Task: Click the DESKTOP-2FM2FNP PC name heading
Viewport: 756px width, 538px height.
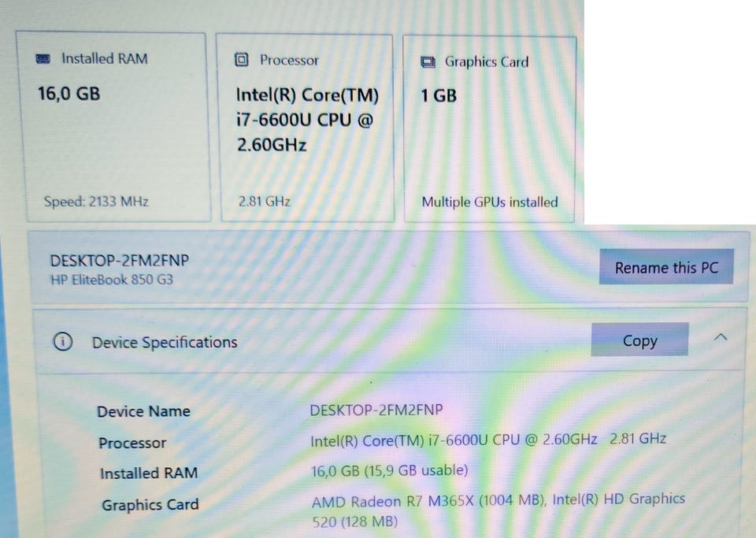Action: click(x=120, y=260)
